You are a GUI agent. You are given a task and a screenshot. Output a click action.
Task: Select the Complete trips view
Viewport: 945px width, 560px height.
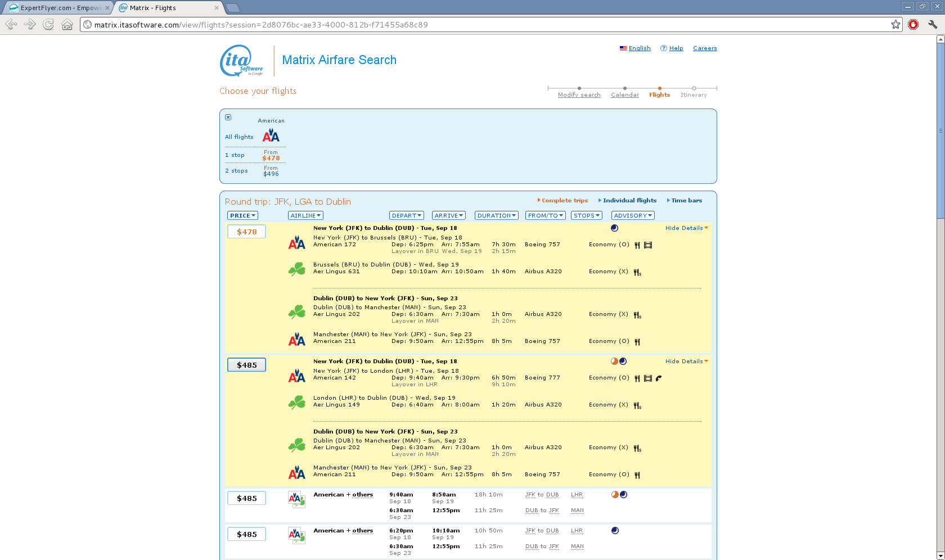point(564,201)
